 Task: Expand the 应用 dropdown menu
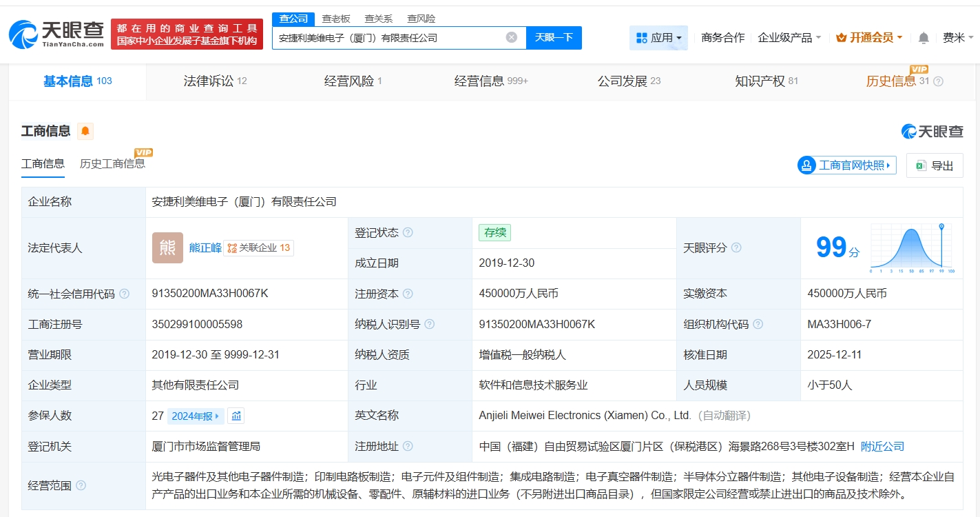[658, 38]
